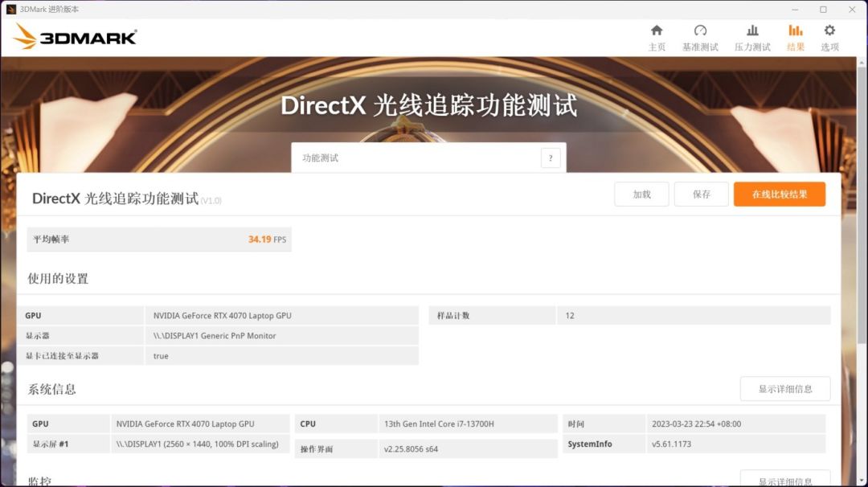Image resolution: width=868 pixels, height=487 pixels.
Task: Click the 3DMark title bar app icon
Action: (11, 10)
